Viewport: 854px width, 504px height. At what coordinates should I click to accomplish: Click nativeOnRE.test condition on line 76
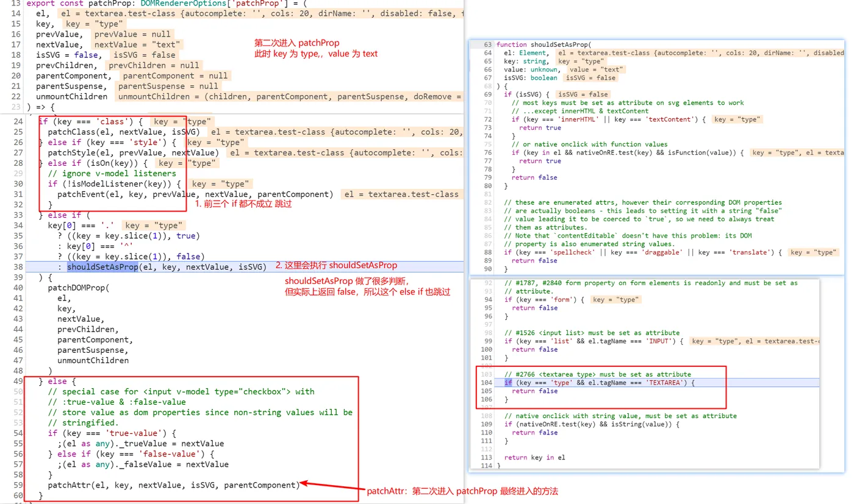click(628, 152)
